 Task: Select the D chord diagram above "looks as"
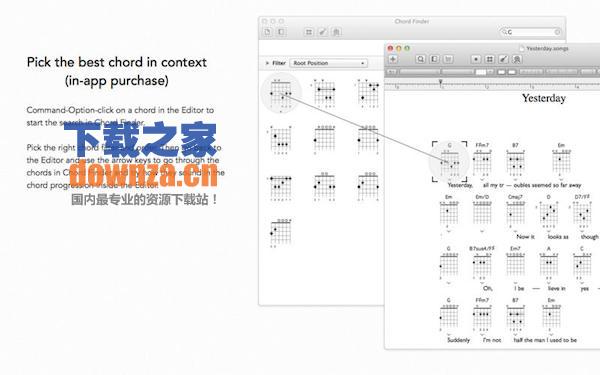pyautogui.click(x=548, y=212)
